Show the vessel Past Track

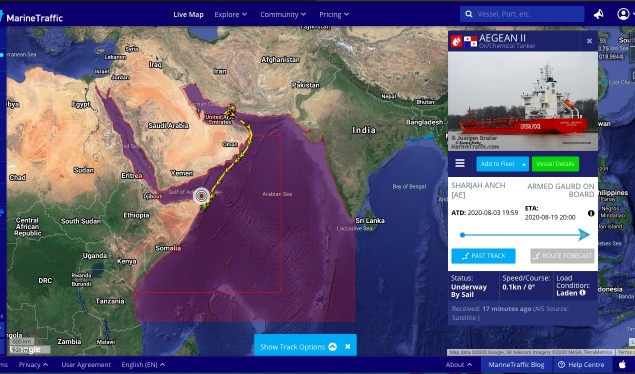[483, 256]
